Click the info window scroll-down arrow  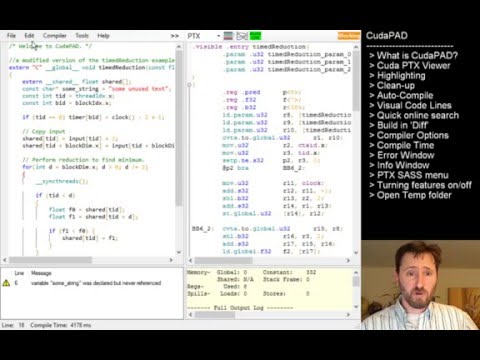(x=356, y=306)
